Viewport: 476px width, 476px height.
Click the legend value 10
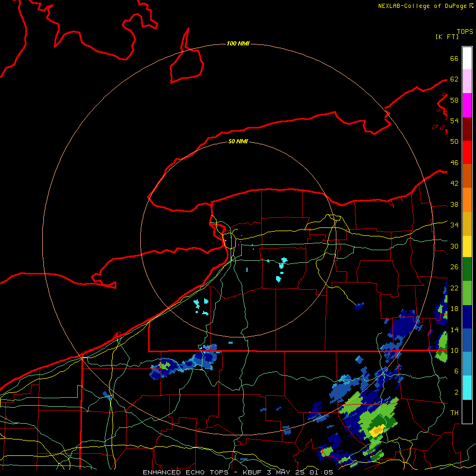tap(454, 350)
